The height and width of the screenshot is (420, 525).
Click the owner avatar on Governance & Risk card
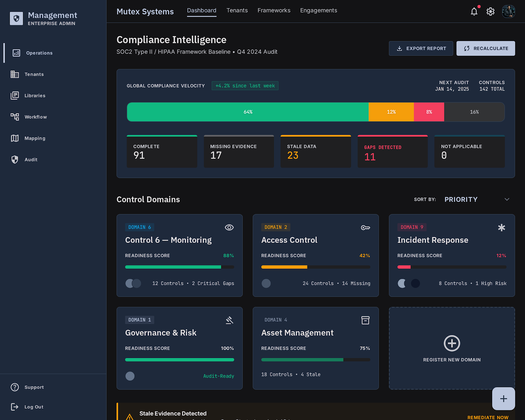(x=130, y=376)
